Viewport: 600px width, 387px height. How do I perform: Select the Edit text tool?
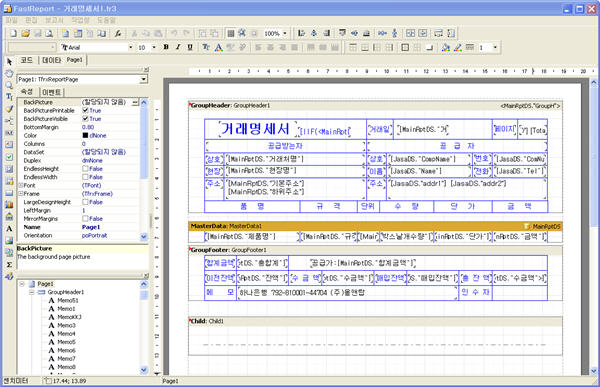tap(9, 97)
